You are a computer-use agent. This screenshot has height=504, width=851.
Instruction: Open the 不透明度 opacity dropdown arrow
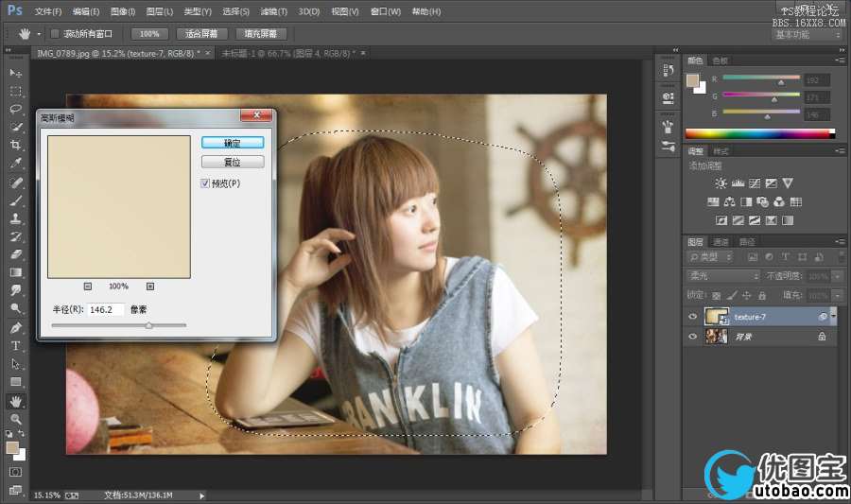(x=838, y=277)
